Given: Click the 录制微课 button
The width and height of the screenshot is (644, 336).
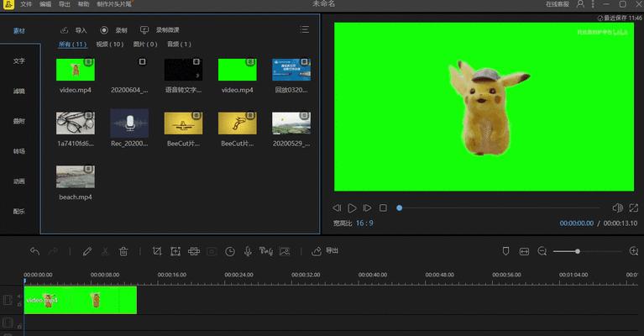Looking at the screenshot, I should pyautogui.click(x=160, y=30).
